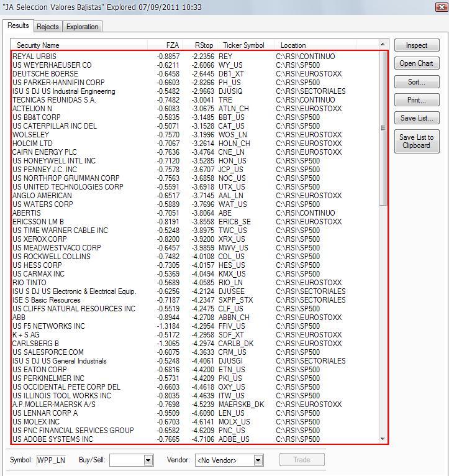
Task: Select ANGLO AMERICAN row
Action: [195, 196]
